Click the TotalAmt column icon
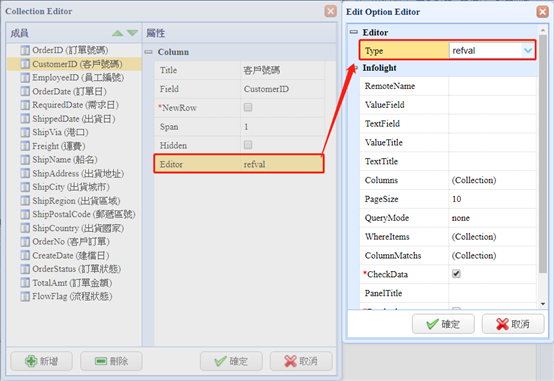The image size is (554, 381). [25, 283]
